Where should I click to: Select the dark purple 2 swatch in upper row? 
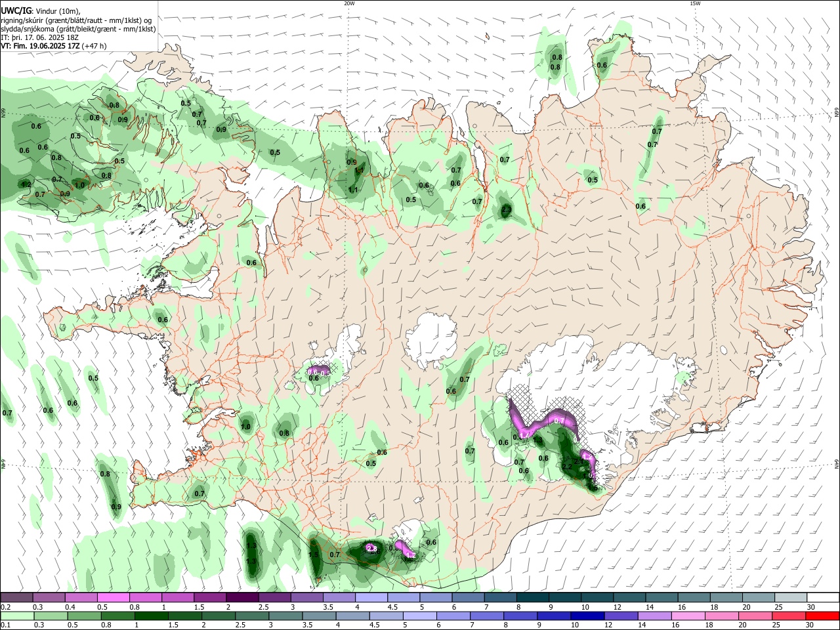[x=242, y=597]
